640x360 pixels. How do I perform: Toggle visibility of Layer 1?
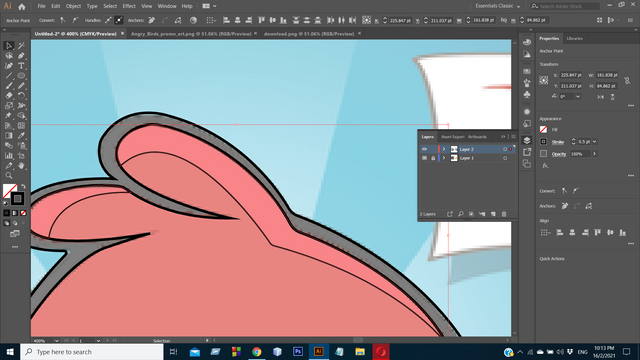[x=424, y=158]
